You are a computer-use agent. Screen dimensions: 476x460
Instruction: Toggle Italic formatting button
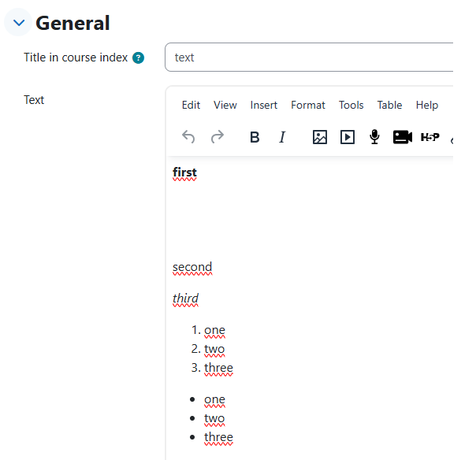282,137
